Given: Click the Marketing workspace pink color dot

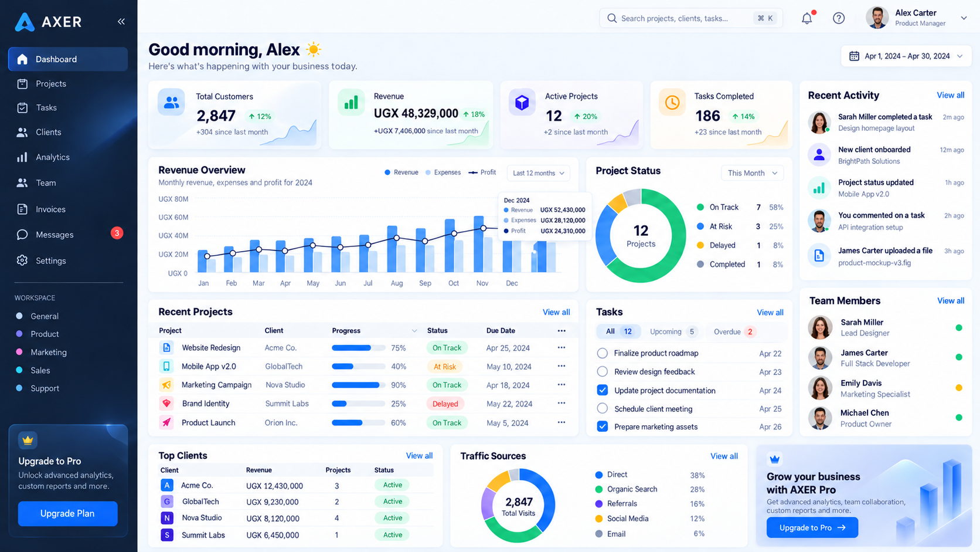Looking at the screenshot, I should pos(19,352).
